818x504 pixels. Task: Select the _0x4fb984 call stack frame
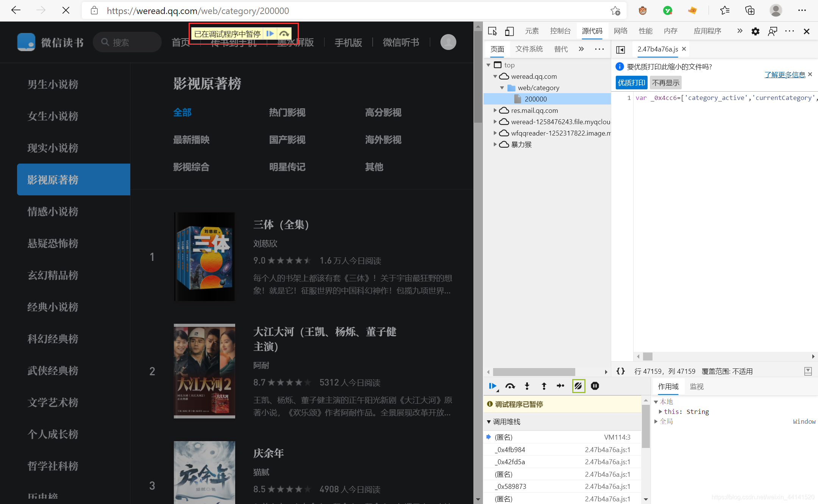coord(562,449)
